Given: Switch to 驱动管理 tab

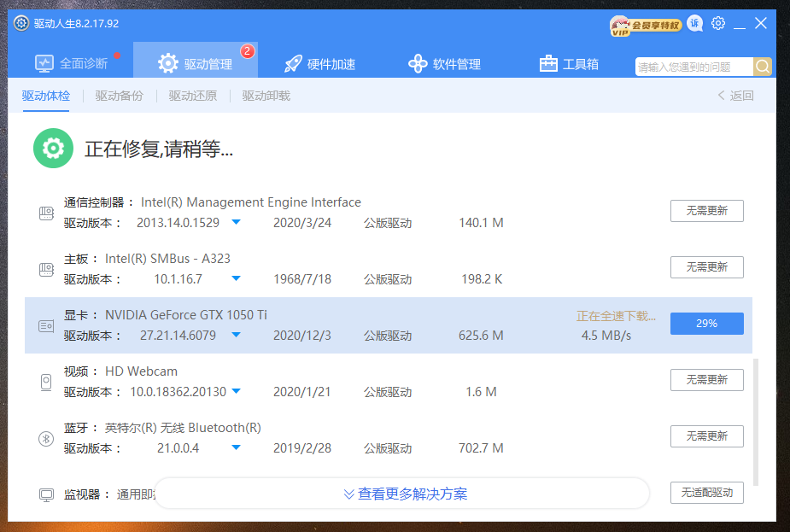Looking at the screenshot, I should 196,60.
